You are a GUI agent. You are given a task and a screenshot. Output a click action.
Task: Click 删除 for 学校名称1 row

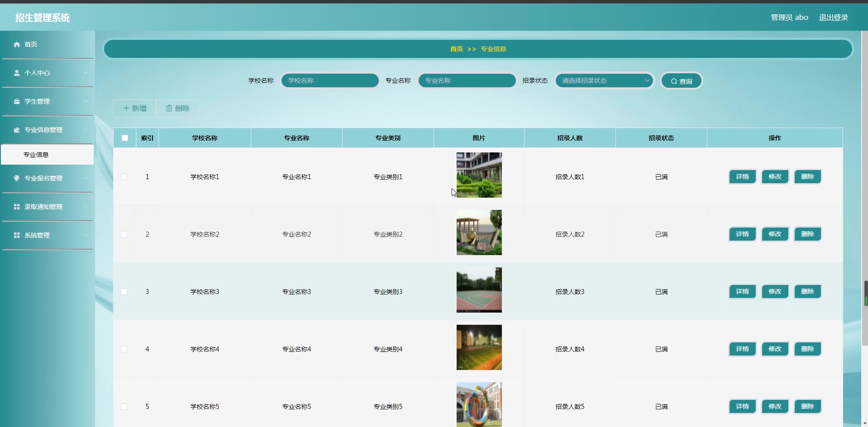(807, 177)
